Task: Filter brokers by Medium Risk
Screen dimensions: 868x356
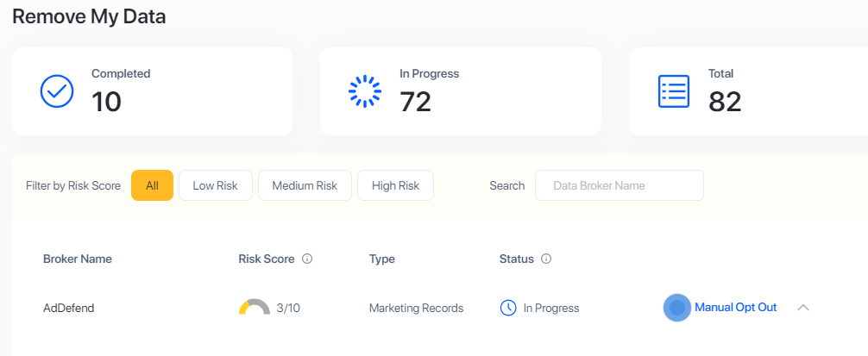Action: coord(305,185)
